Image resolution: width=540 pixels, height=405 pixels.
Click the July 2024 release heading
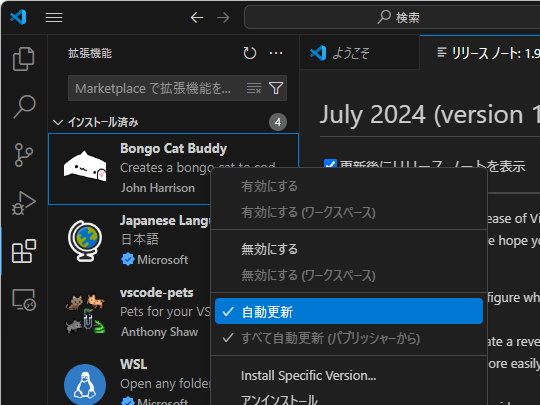tap(430, 115)
